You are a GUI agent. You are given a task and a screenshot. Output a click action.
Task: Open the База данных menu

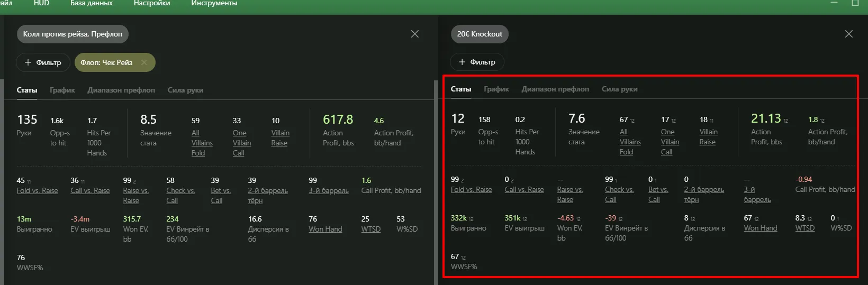point(92,3)
